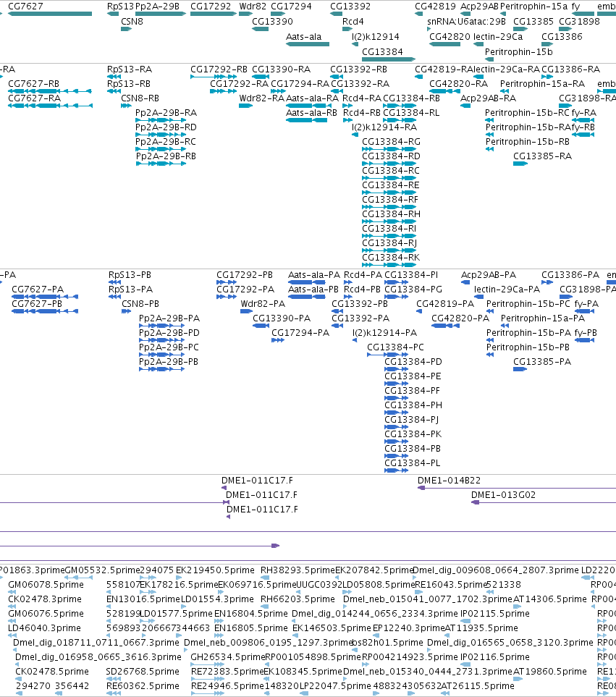Select the CSN8 gene label
The width and height of the screenshot is (616, 697).
pyautogui.click(x=132, y=21)
